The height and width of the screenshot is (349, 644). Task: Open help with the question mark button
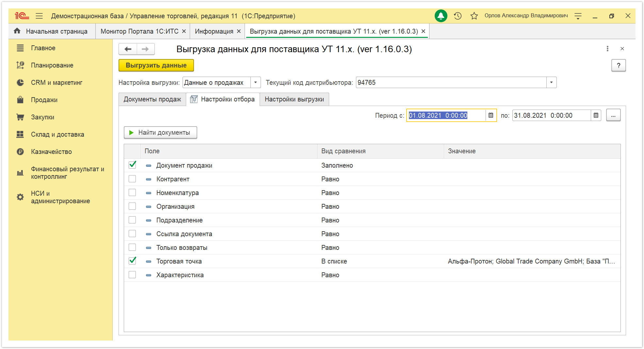pyautogui.click(x=619, y=66)
